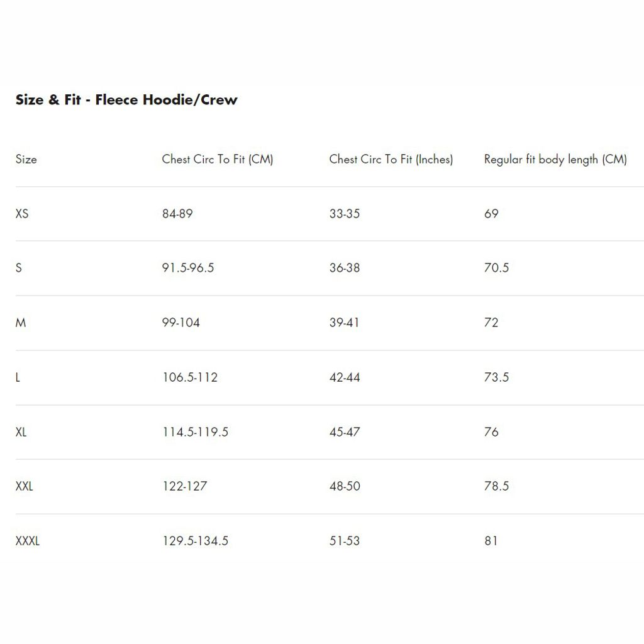The height and width of the screenshot is (644, 644).
Task: Select the 73.5 body length value
Action: [x=496, y=377]
